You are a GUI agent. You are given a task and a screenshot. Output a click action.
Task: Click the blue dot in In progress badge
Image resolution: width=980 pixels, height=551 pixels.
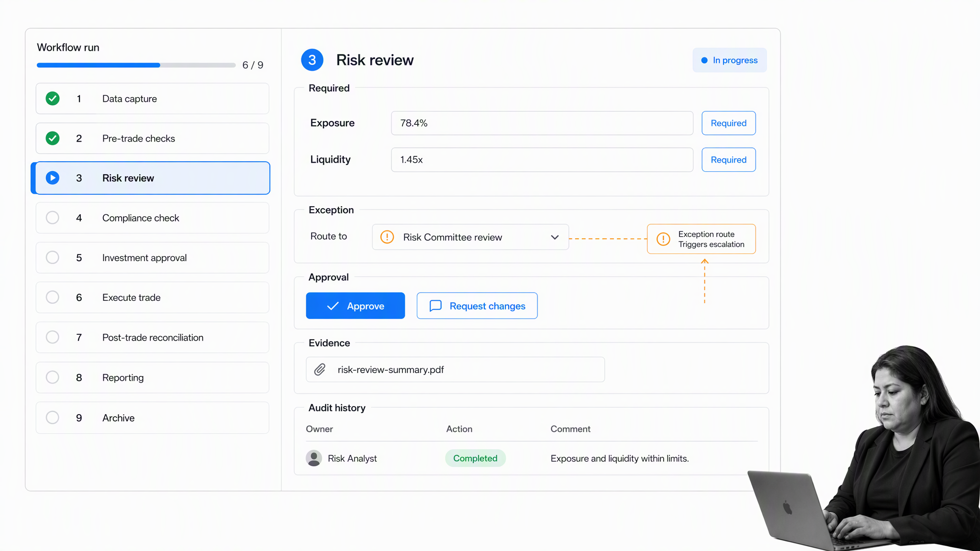[704, 60]
